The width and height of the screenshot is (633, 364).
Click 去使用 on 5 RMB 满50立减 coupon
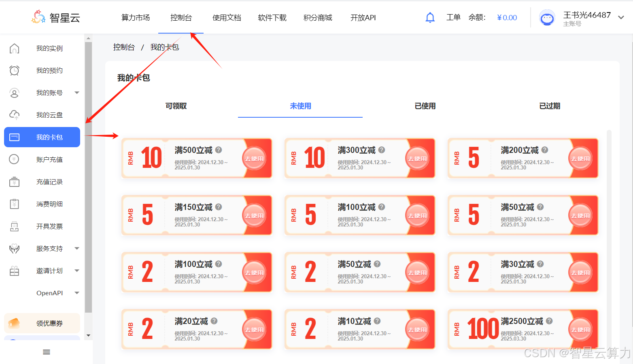[580, 216]
